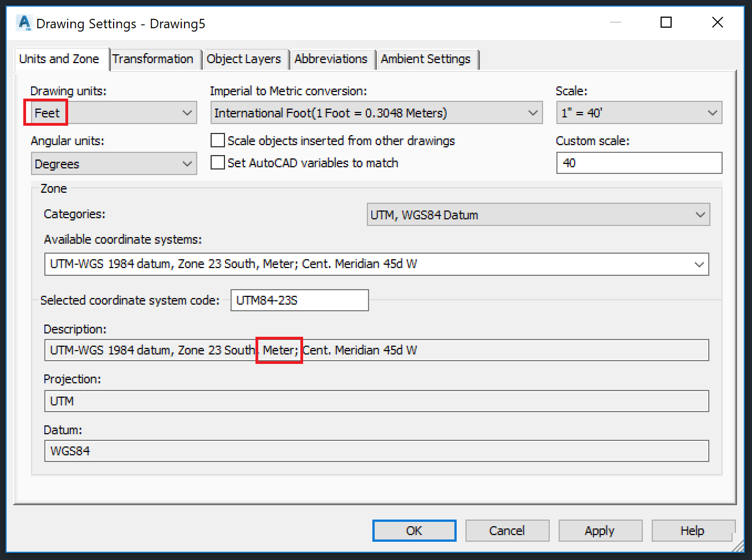Click the 'Custom scale:' label
Viewport: 752px width, 560px height.
[x=592, y=141]
